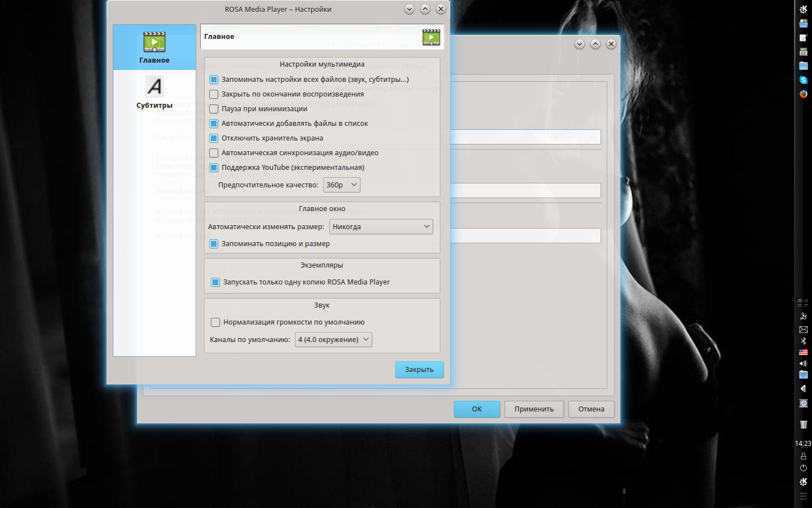Click the bottom audio filters input field behind the dialog
This screenshot has height=508, width=812.
(x=526, y=235)
